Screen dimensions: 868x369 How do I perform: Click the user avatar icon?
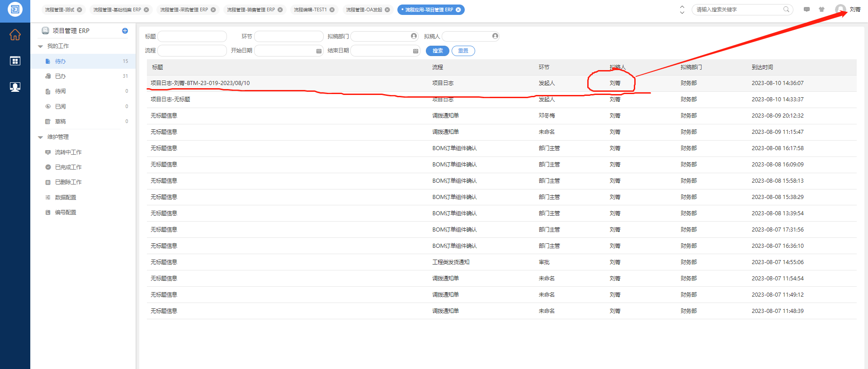[841, 9]
